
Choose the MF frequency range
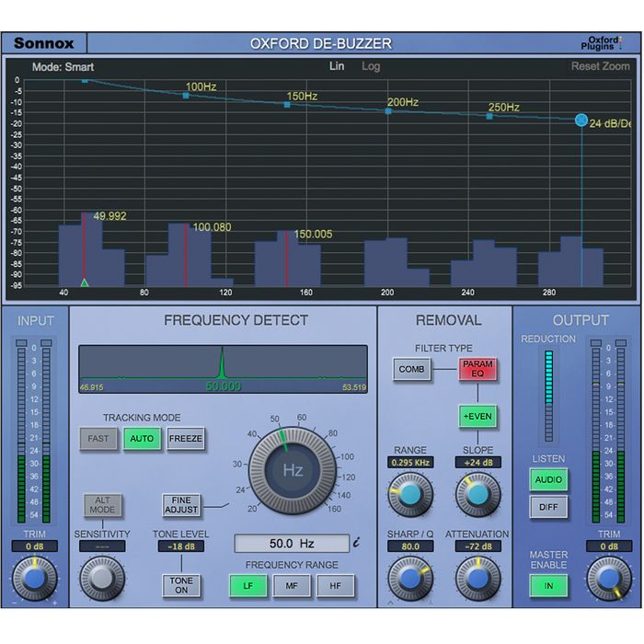[292, 585]
